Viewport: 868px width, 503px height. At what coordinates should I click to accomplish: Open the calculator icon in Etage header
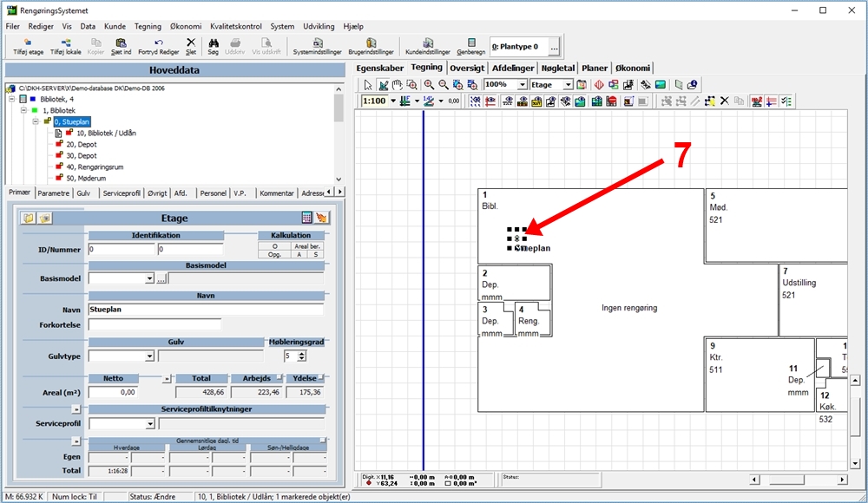click(306, 218)
